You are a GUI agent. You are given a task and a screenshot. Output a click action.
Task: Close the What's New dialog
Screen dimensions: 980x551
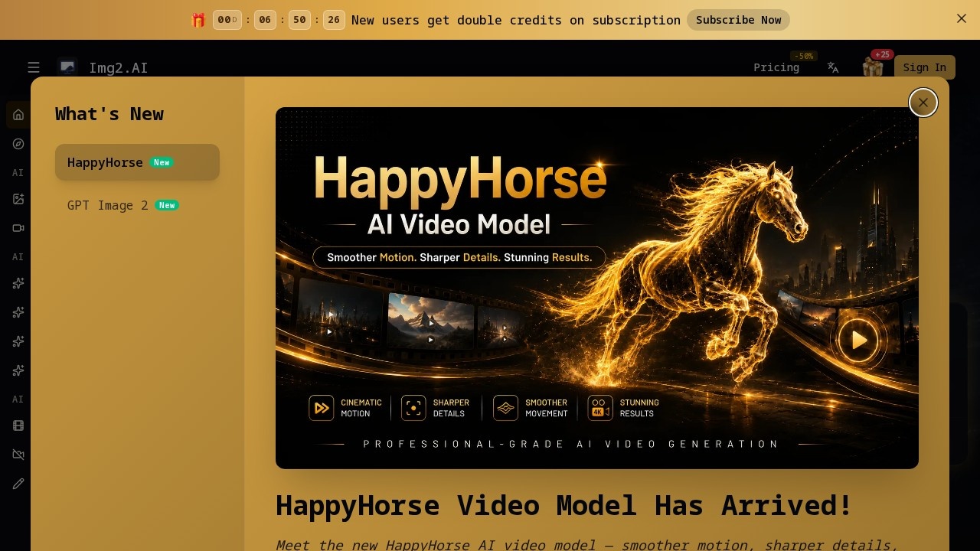923,103
